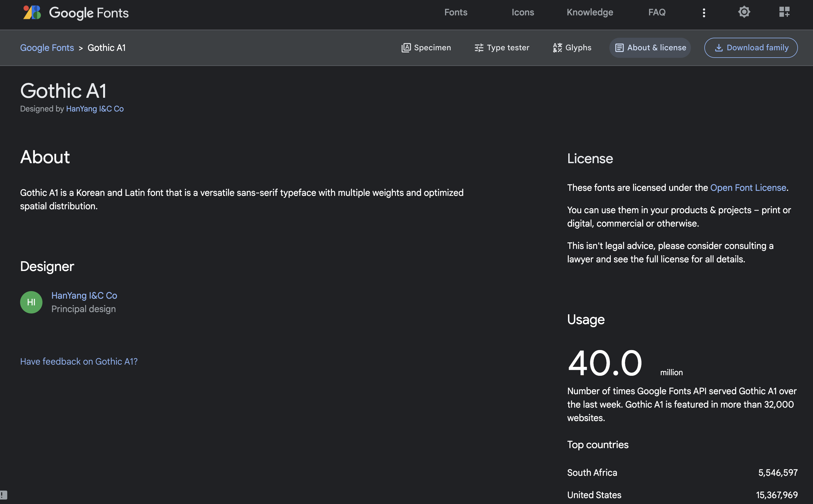Open the three-dot more options menu
Image resolution: width=813 pixels, height=504 pixels.
(x=704, y=13)
